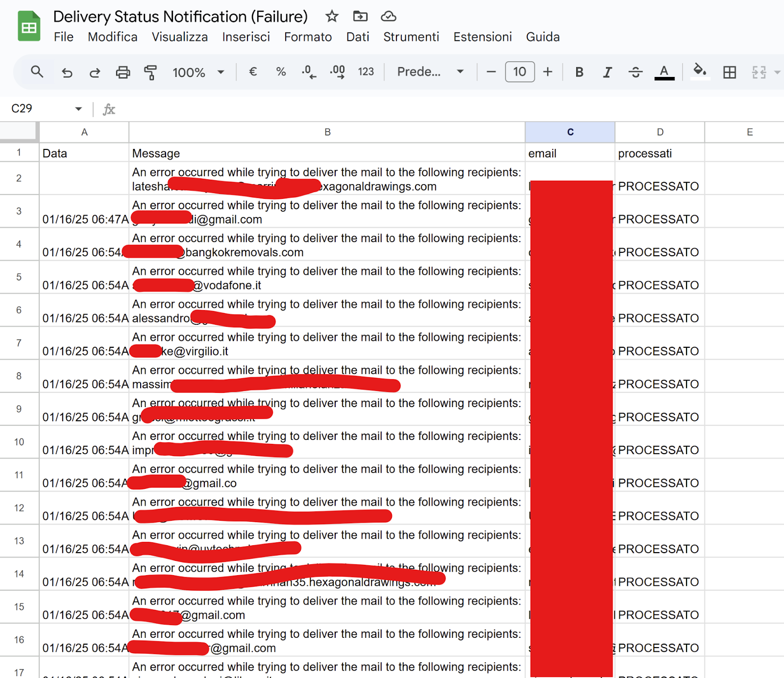This screenshot has height=678, width=784.
Task: Select column A header
Action: 84,132
